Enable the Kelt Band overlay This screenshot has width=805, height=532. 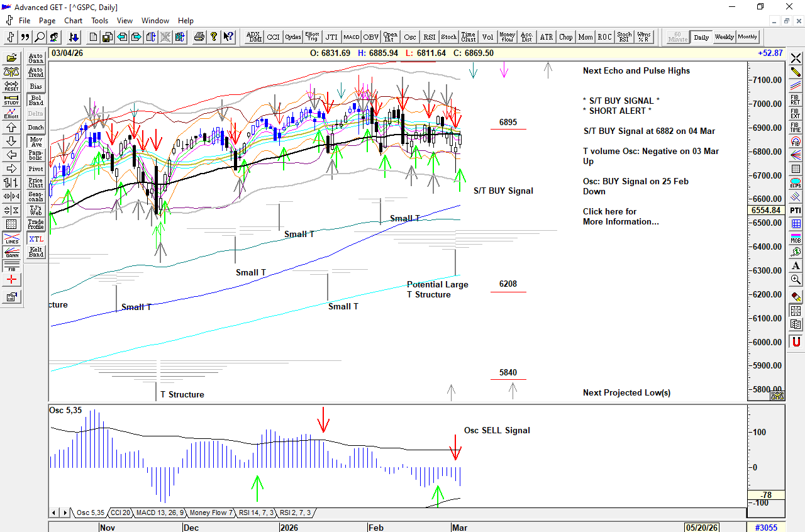(36, 252)
